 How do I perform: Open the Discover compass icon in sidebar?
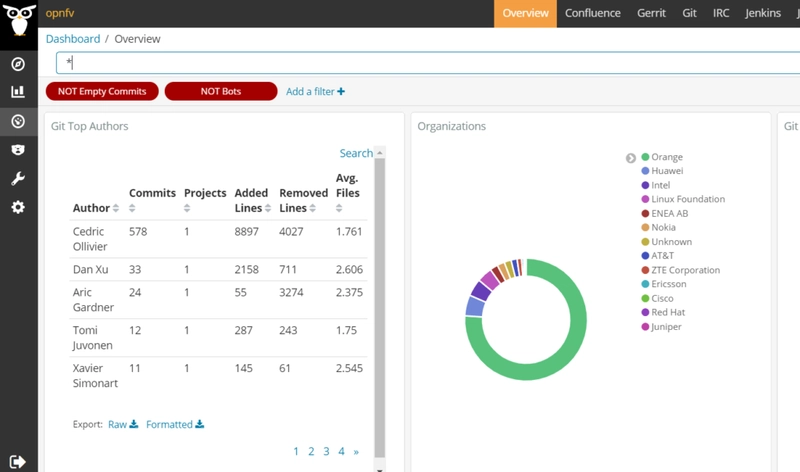(18, 64)
